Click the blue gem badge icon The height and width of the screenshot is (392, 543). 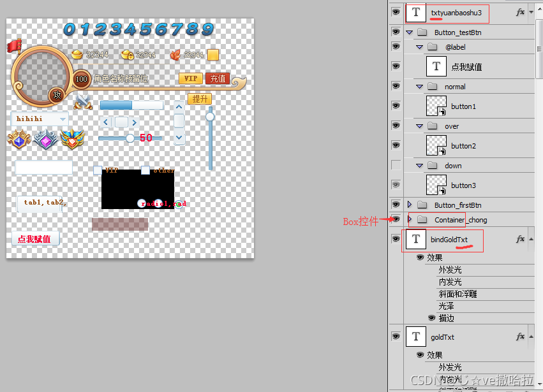pos(19,139)
